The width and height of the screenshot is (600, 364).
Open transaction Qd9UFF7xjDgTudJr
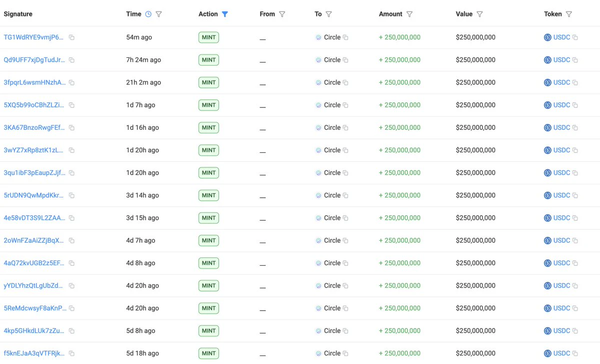pyautogui.click(x=34, y=60)
